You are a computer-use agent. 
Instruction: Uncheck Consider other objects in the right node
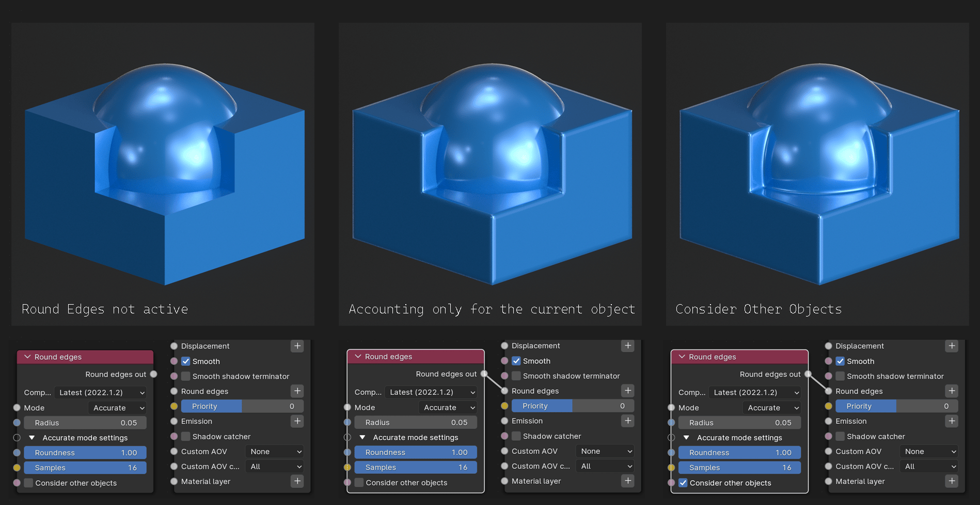pyautogui.click(x=683, y=483)
